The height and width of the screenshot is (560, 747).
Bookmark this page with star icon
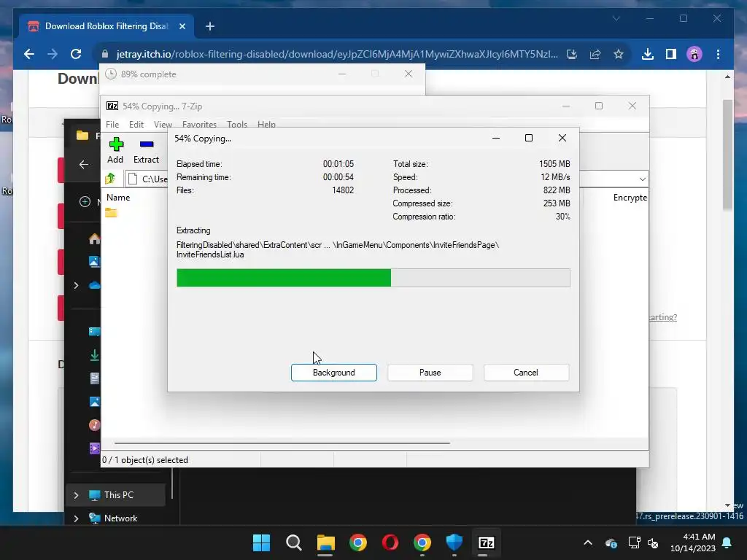click(619, 54)
